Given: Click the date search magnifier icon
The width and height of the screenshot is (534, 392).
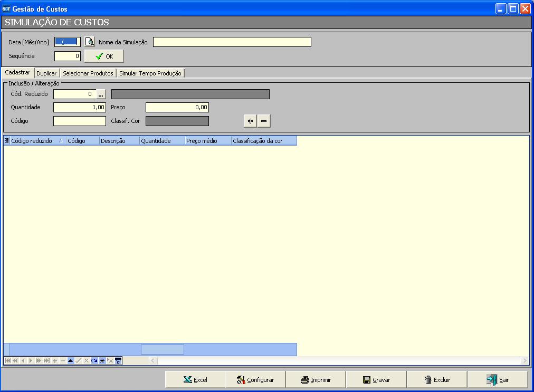Looking at the screenshot, I should [90, 42].
